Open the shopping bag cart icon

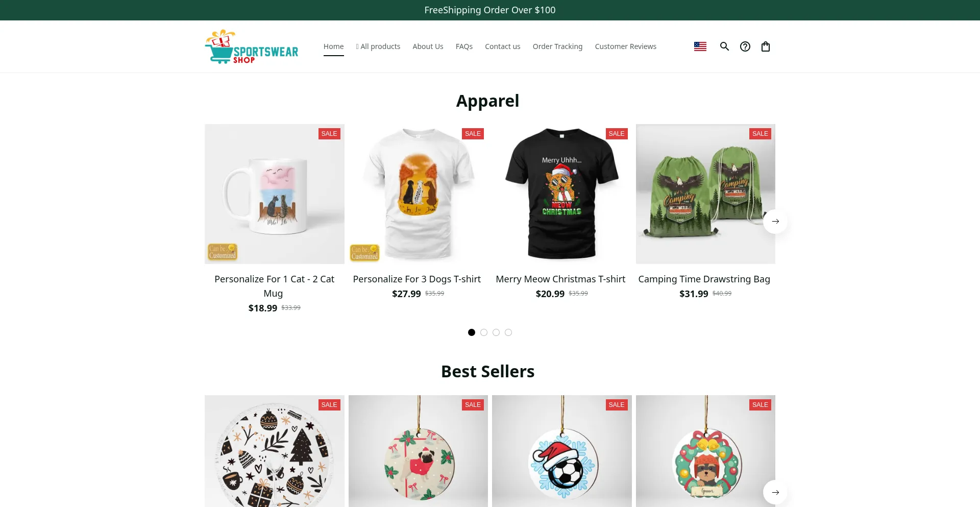(x=766, y=46)
